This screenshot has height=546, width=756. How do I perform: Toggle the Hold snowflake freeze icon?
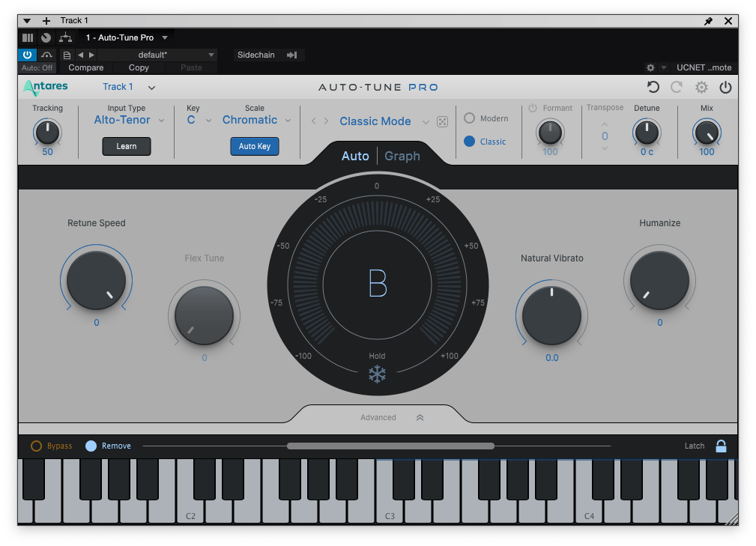pyautogui.click(x=377, y=374)
